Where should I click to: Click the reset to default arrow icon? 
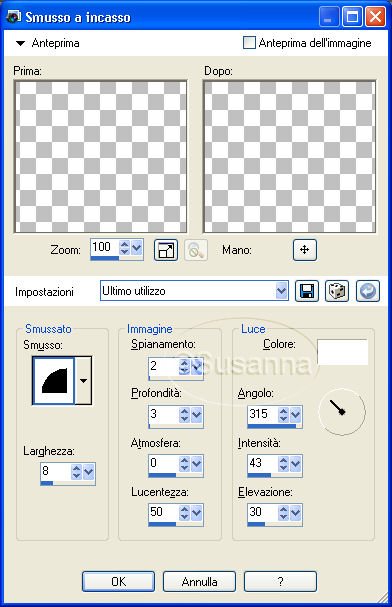click(x=368, y=291)
